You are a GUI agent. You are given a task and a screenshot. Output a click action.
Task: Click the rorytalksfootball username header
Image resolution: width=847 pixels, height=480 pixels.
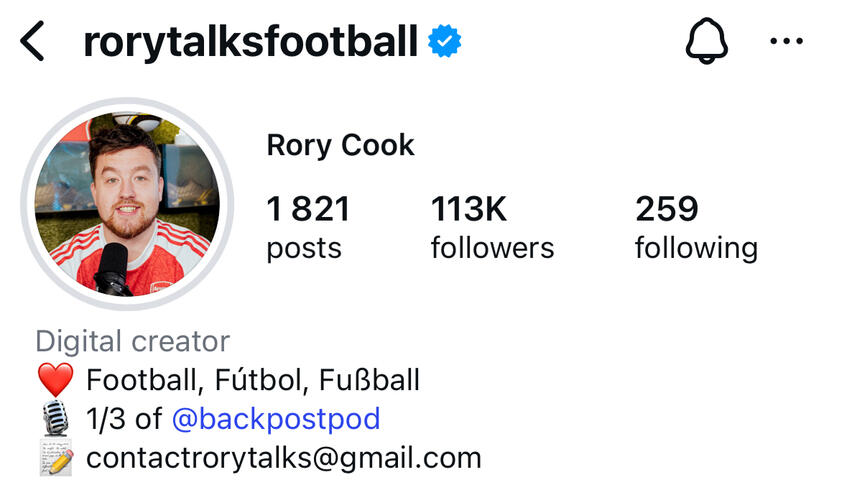[250, 42]
